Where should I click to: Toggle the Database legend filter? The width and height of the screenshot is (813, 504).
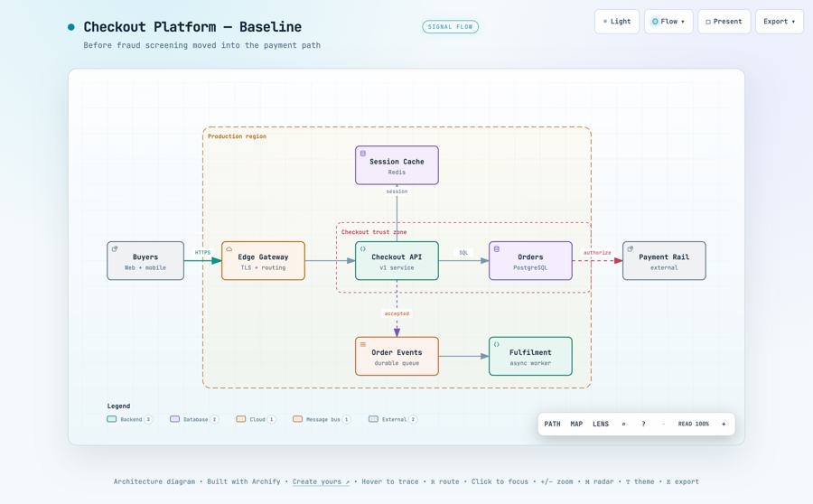tap(194, 419)
